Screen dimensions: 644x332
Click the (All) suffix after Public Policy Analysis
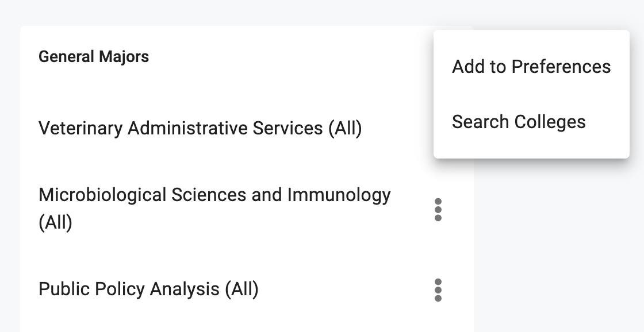(x=241, y=289)
